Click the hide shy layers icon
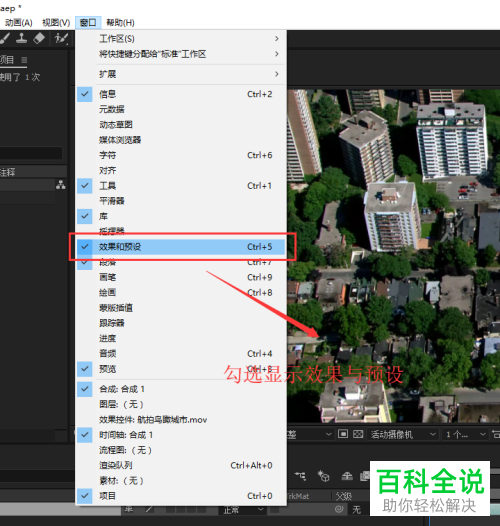Image resolution: width=500 pixels, height=526 pixels. 347,476
